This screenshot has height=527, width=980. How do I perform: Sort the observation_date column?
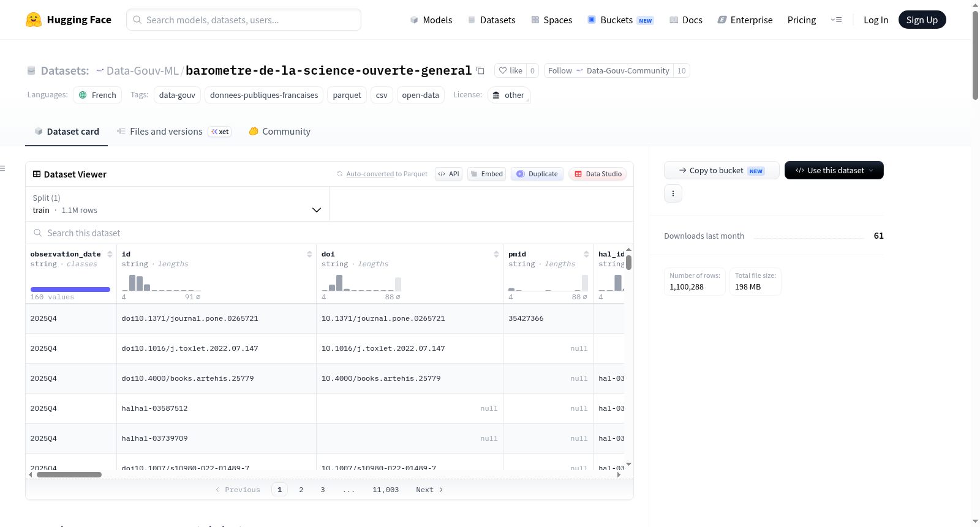click(110, 254)
